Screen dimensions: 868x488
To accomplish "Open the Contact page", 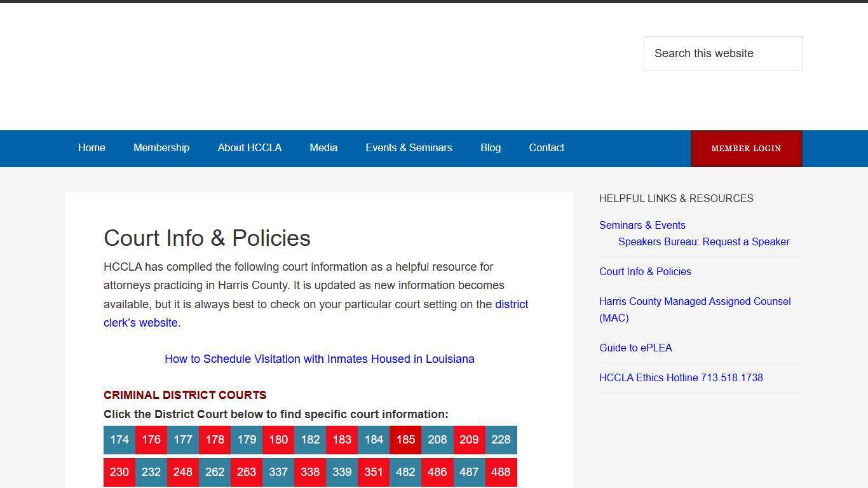I will pos(546,148).
